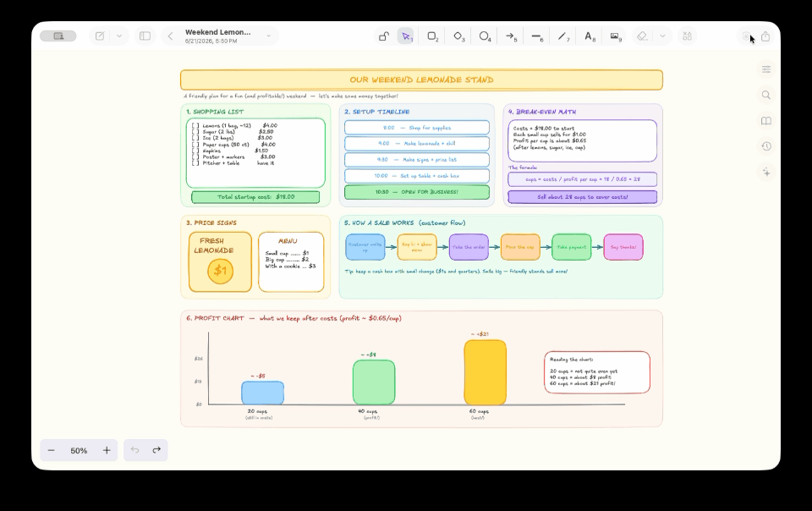Select the Diamond shape tool
Image resolution: width=812 pixels, height=511 pixels.
point(458,36)
